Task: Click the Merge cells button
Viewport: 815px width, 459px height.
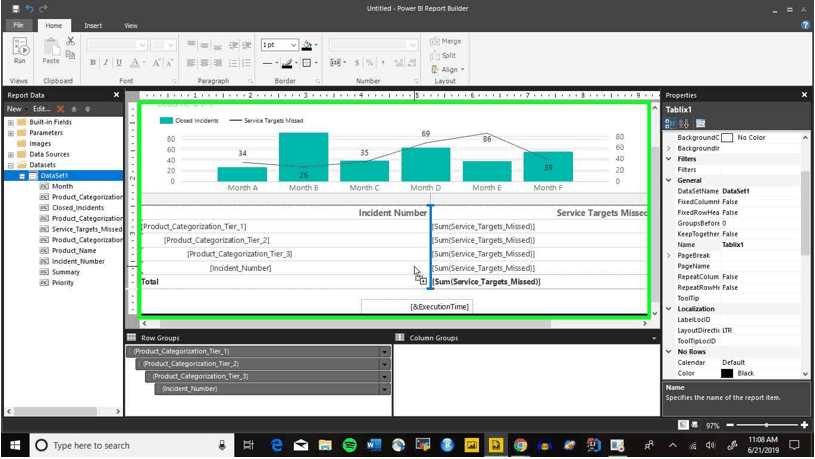Action: point(446,41)
